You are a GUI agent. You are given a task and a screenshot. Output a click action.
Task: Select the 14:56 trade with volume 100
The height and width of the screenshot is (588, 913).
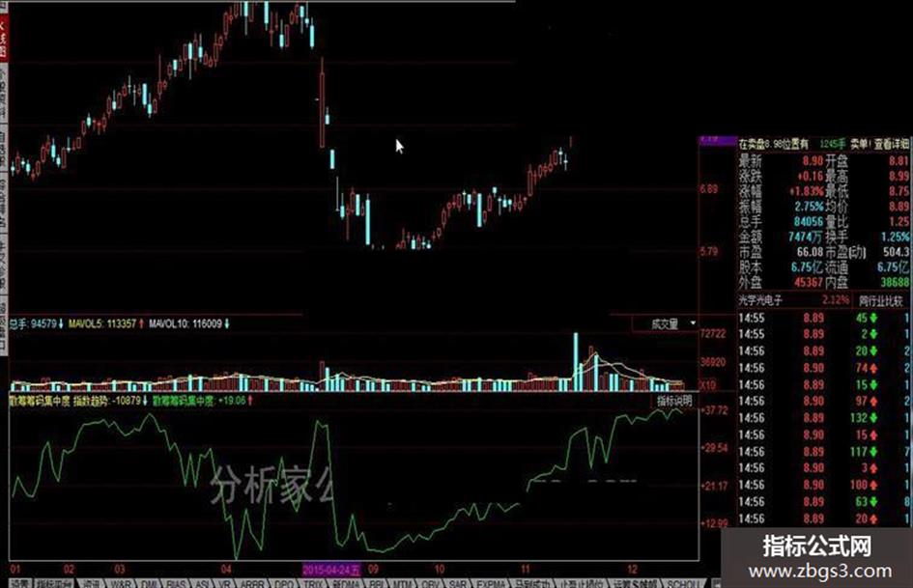[x=824, y=485]
